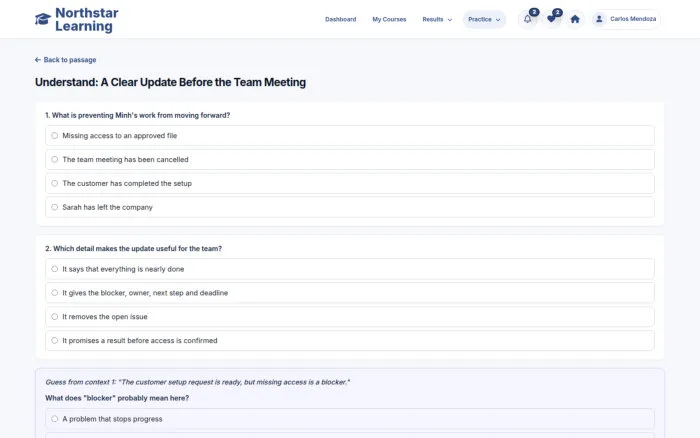The height and width of the screenshot is (438, 700).
Task: Open the notifications bell icon
Action: tap(528, 19)
